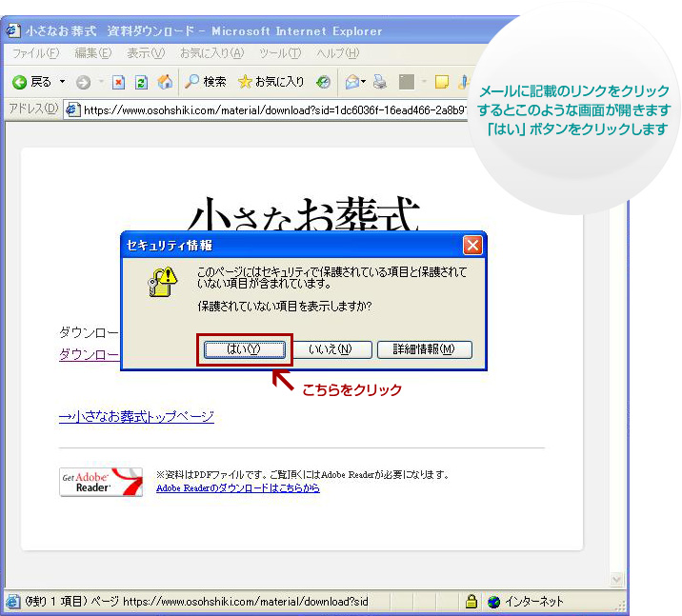The image size is (682, 616).
Task: Stop page loading with the red X icon
Action: click(118, 82)
